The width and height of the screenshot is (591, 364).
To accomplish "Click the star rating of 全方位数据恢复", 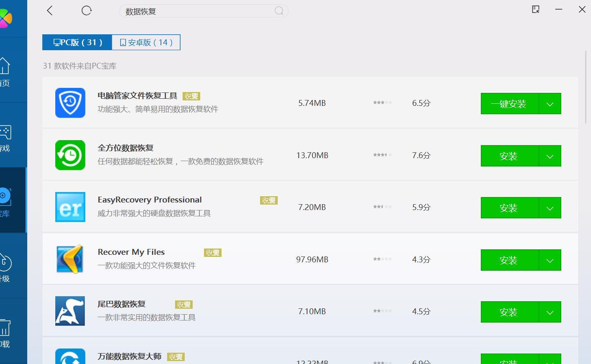I will pos(382,155).
